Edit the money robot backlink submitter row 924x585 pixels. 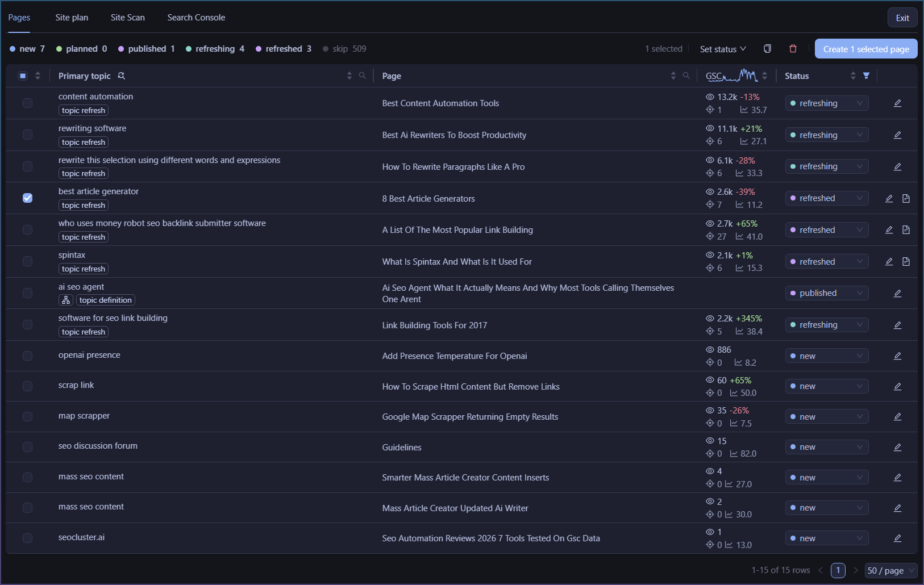889,230
